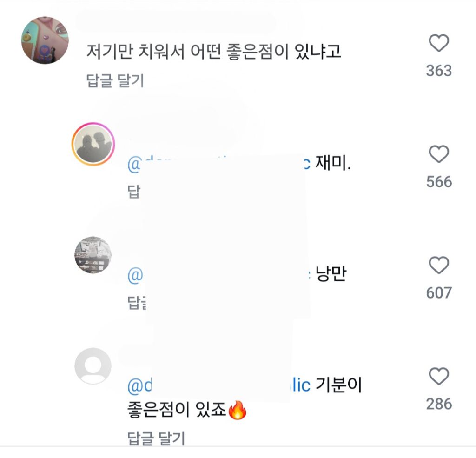
Task: Like the 낭만 reply with the heart
Action: point(438,266)
